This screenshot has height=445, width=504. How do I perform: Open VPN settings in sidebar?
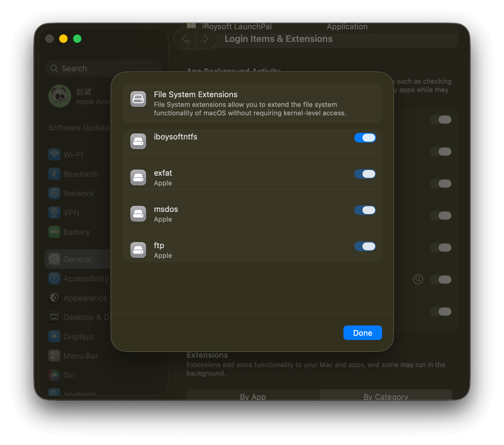tap(64, 213)
